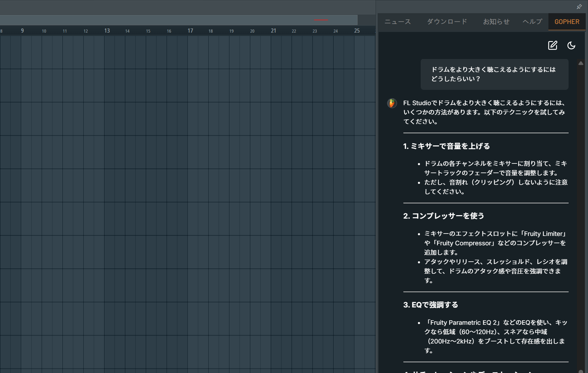This screenshot has height=373, width=588.
Task: Click the FL Studio fruit avatar icon
Action: point(392,103)
